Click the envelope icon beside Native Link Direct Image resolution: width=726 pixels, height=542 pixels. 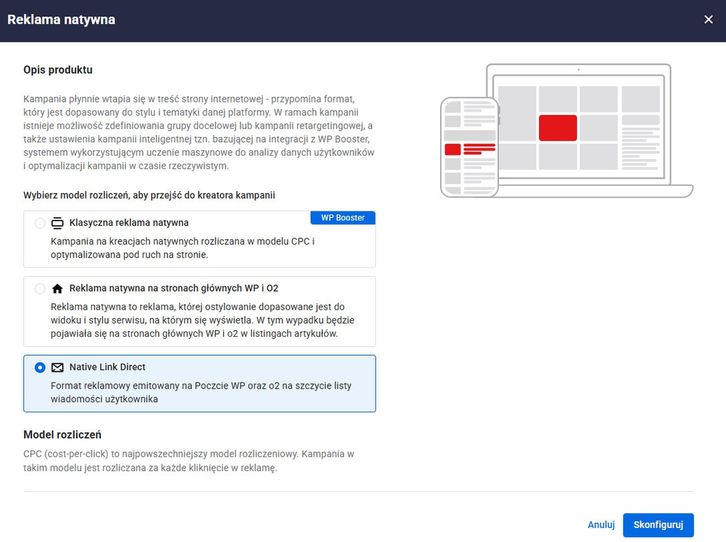tap(57, 367)
